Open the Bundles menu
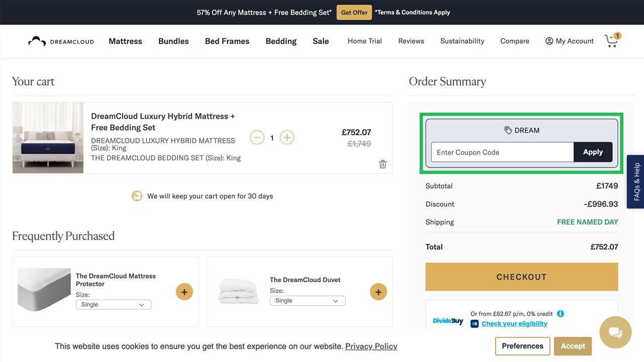The image size is (644, 362). [x=174, y=41]
